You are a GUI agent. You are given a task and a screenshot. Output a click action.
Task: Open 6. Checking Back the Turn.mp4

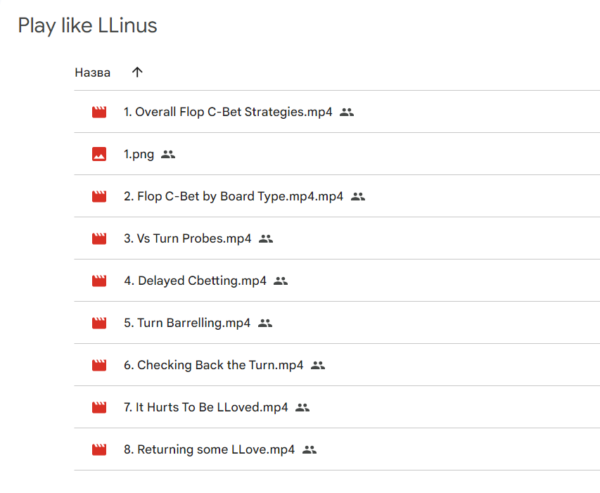point(213,365)
